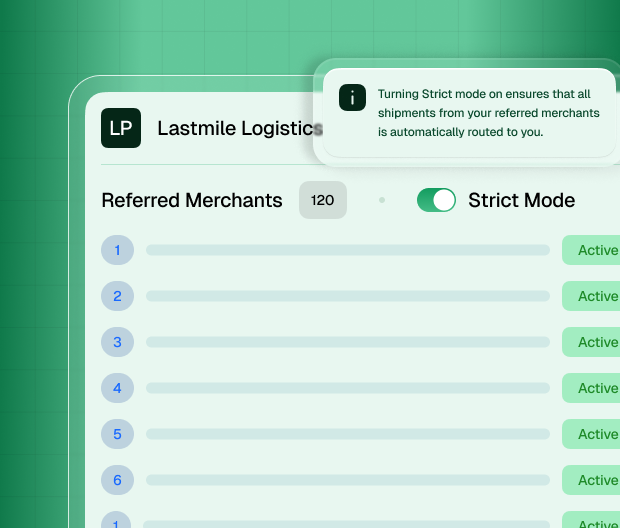
Task: Select the number 5 merchant badge
Action: (x=117, y=434)
